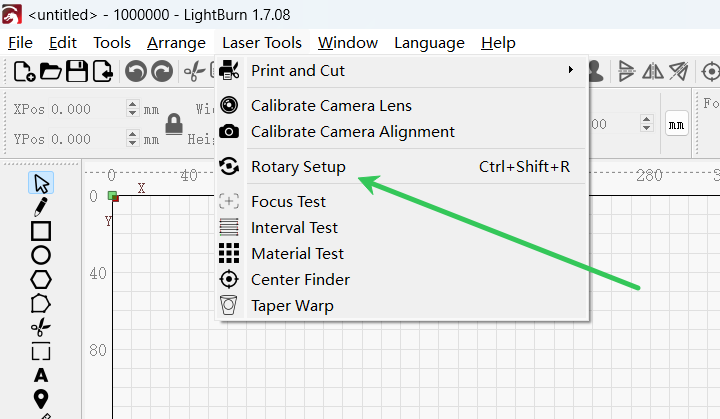Image resolution: width=720 pixels, height=419 pixels.
Task: Open an existing project folder icon
Action: [51, 71]
